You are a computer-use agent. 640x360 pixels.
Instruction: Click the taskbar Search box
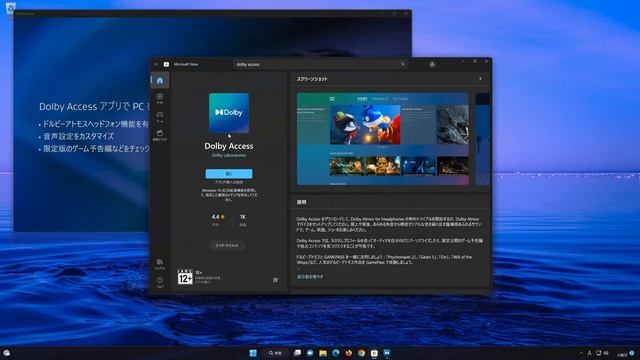pyautogui.click(x=276, y=353)
